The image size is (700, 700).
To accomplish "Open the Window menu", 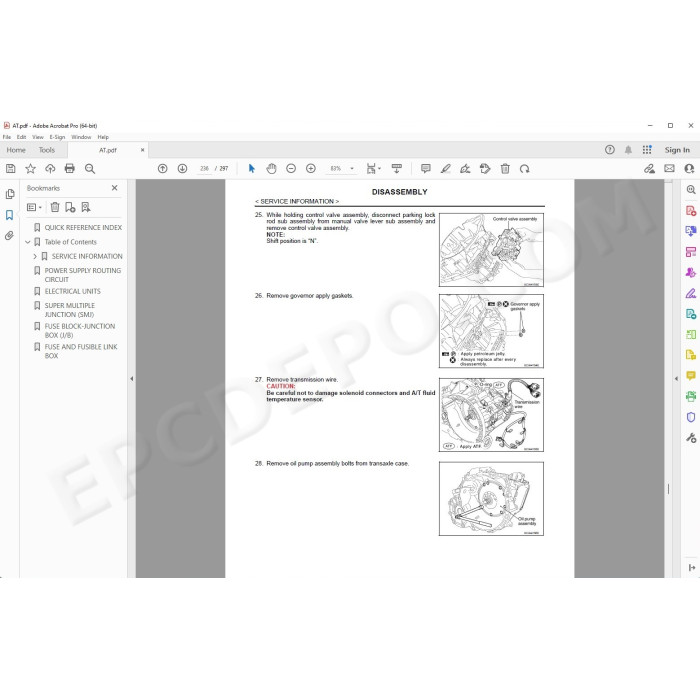I will tap(81, 137).
